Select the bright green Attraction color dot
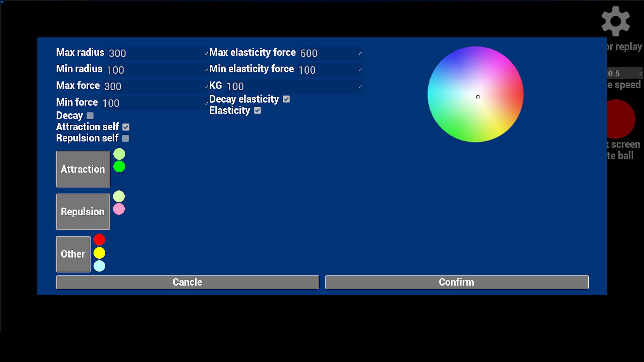The height and width of the screenshot is (362, 644). (119, 167)
